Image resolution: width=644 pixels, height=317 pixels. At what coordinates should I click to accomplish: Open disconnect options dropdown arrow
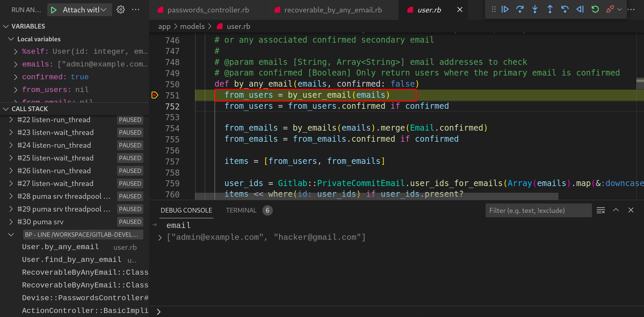620,9
